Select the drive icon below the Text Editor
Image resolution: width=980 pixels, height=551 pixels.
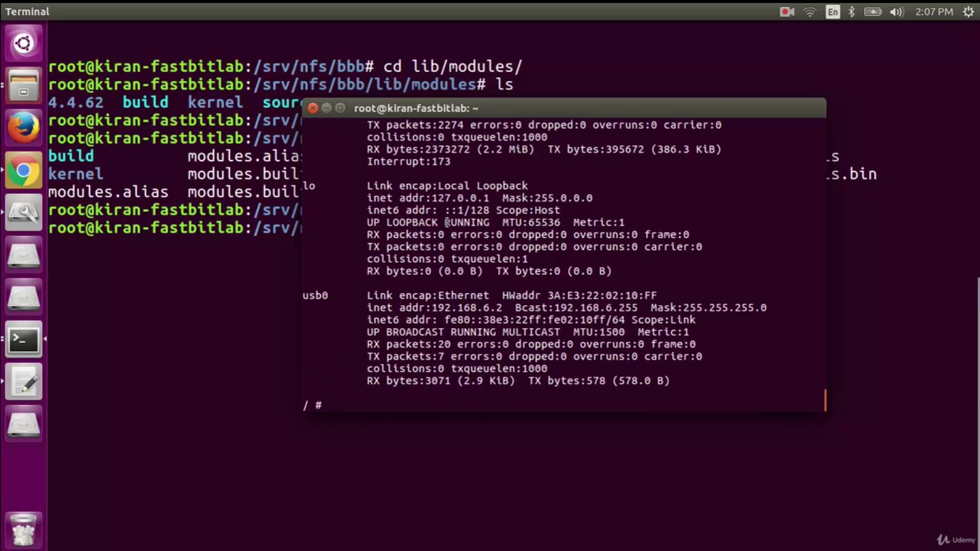23,424
